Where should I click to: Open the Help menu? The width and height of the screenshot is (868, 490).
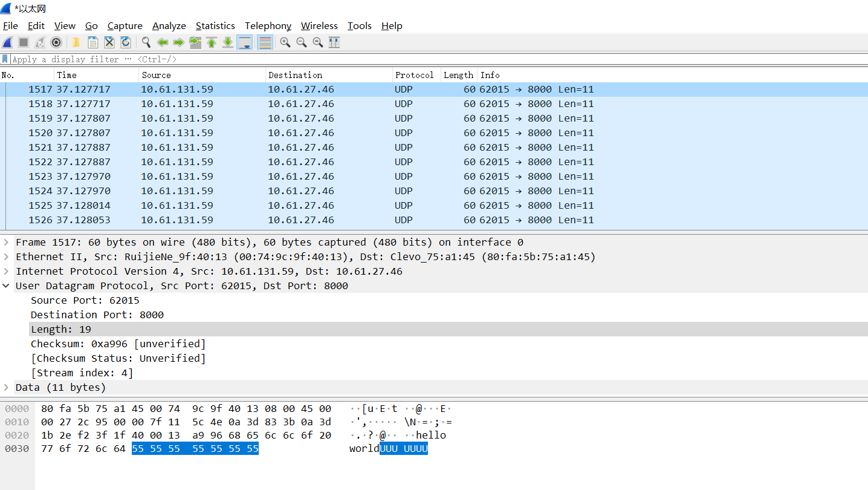tap(392, 25)
